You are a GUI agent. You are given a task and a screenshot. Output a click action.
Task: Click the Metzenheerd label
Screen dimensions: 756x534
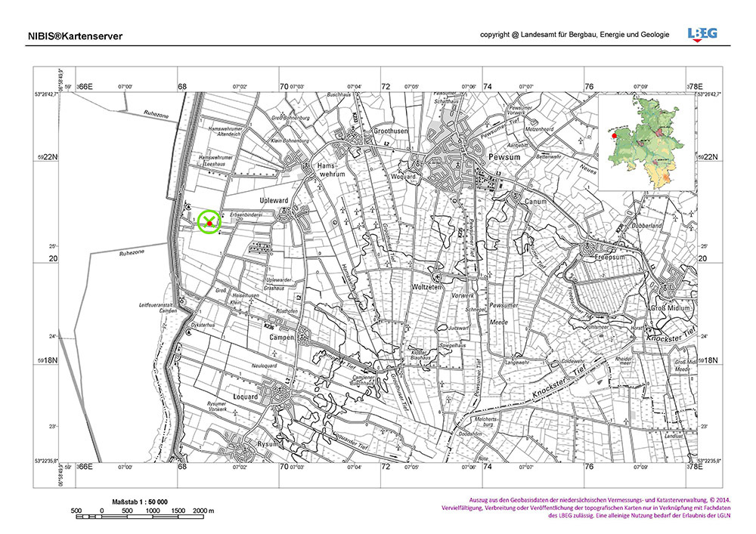coord(539,129)
